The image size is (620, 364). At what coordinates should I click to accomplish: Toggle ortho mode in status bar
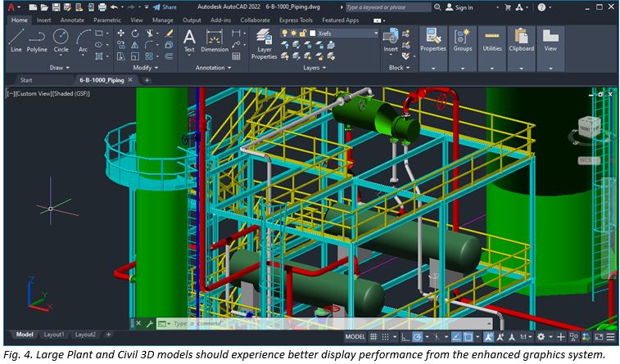(x=405, y=337)
